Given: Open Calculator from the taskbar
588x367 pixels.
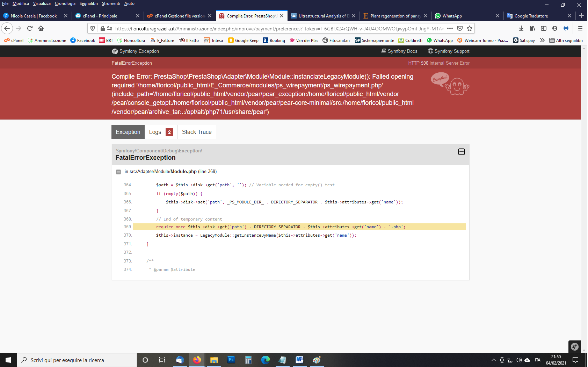Looking at the screenshot, I should pyautogui.click(x=248, y=360).
